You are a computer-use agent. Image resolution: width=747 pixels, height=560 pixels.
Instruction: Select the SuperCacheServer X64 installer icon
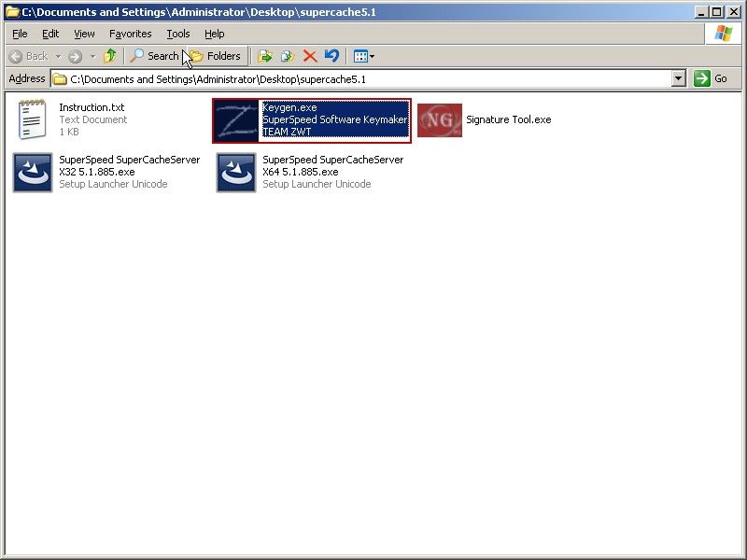(236, 173)
